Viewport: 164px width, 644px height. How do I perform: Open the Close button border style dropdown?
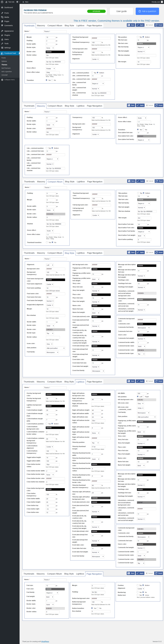click(x=50, y=474)
